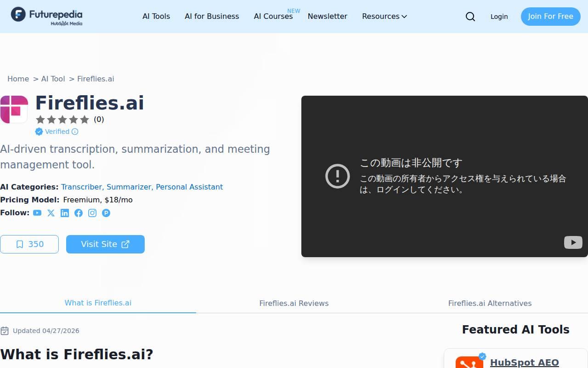Expand the Resources dropdown menu
The width and height of the screenshot is (588, 368).
[x=384, y=17]
